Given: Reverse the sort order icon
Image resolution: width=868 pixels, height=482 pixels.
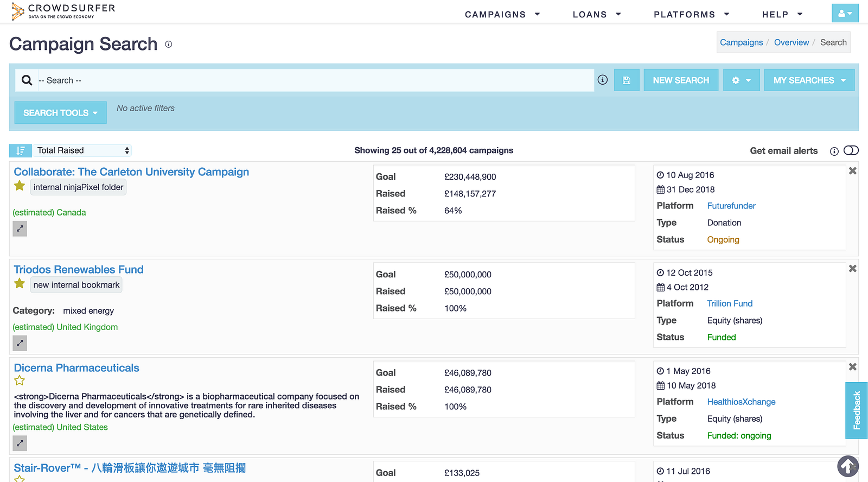Looking at the screenshot, I should click(21, 150).
